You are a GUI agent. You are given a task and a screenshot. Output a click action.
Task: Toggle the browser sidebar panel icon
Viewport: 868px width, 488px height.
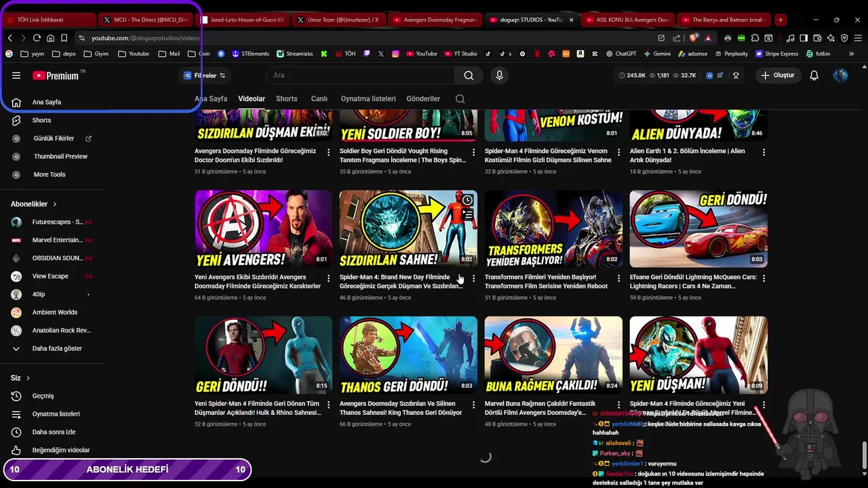point(804,38)
